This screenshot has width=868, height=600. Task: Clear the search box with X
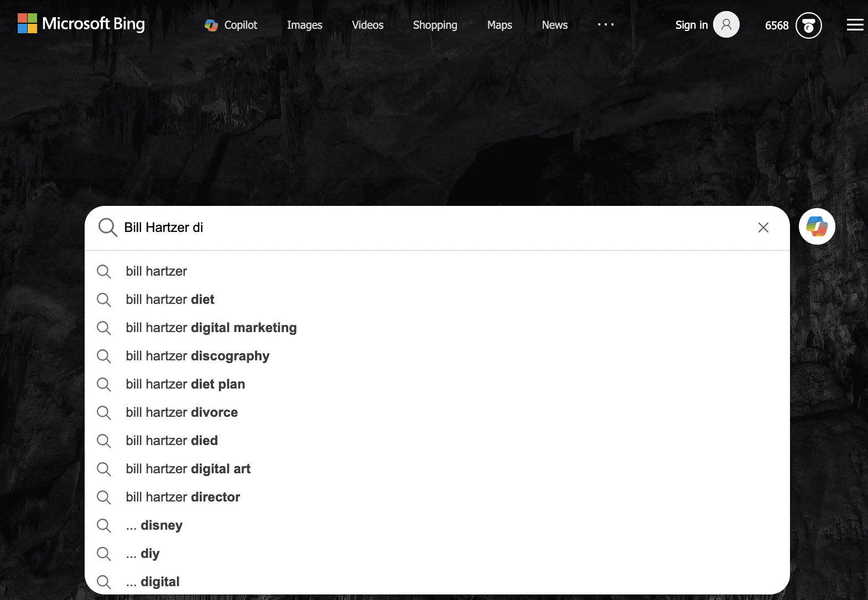(x=763, y=227)
